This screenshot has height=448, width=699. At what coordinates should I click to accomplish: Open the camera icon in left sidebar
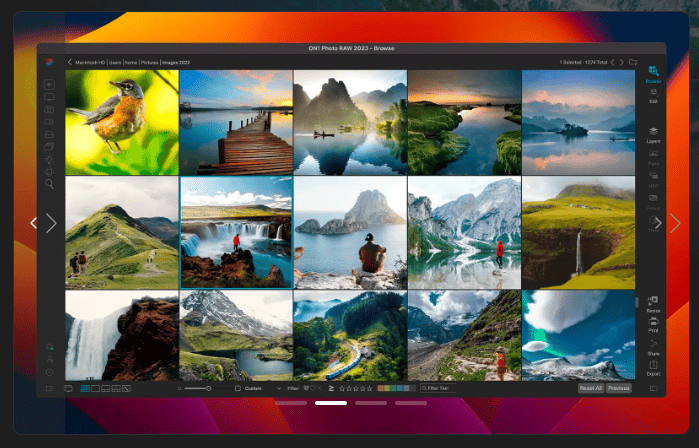pos(49,110)
